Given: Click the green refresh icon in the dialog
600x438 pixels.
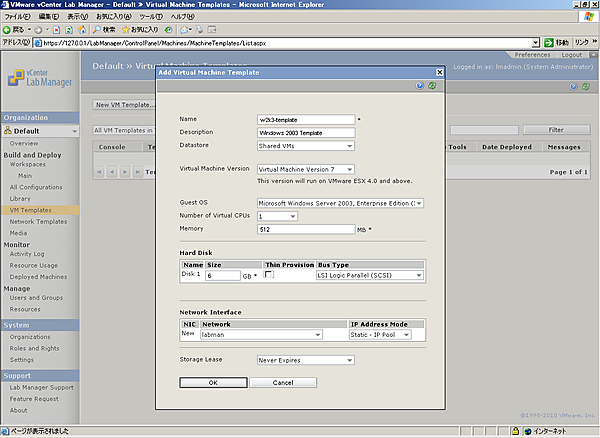Looking at the screenshot, I should pyautogui.click(x=431, y=87).
